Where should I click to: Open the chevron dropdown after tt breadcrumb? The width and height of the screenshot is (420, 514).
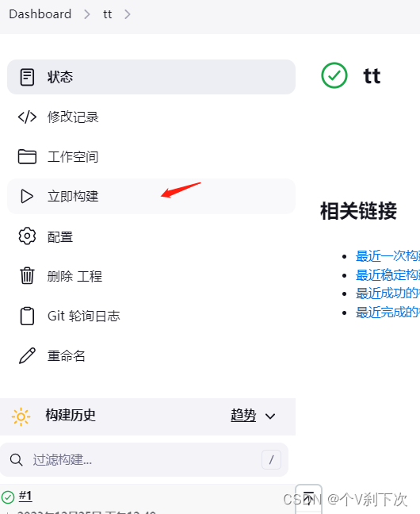pos(128,14)
